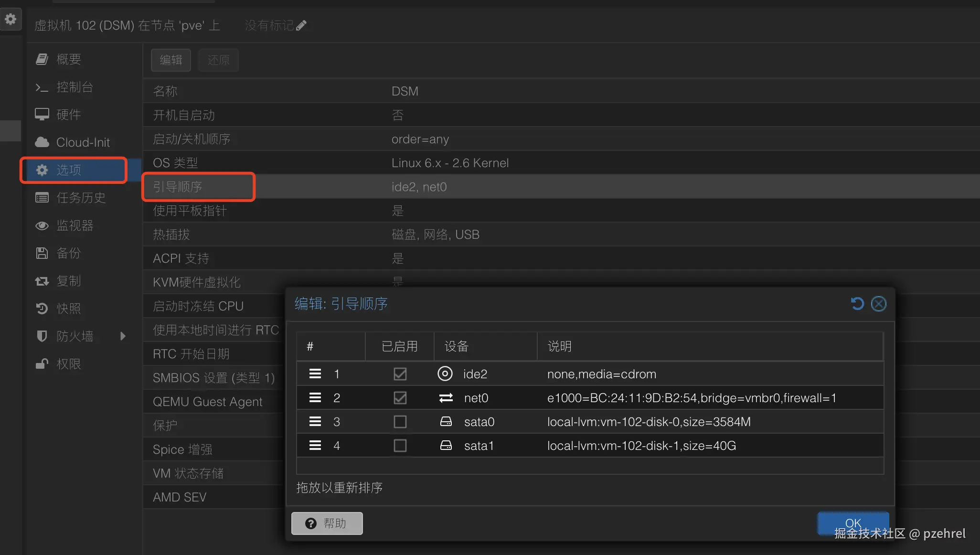This screenshot has height=555, width=980.
Task: Click the 编辑 edit button
Action: coord(171,60)
